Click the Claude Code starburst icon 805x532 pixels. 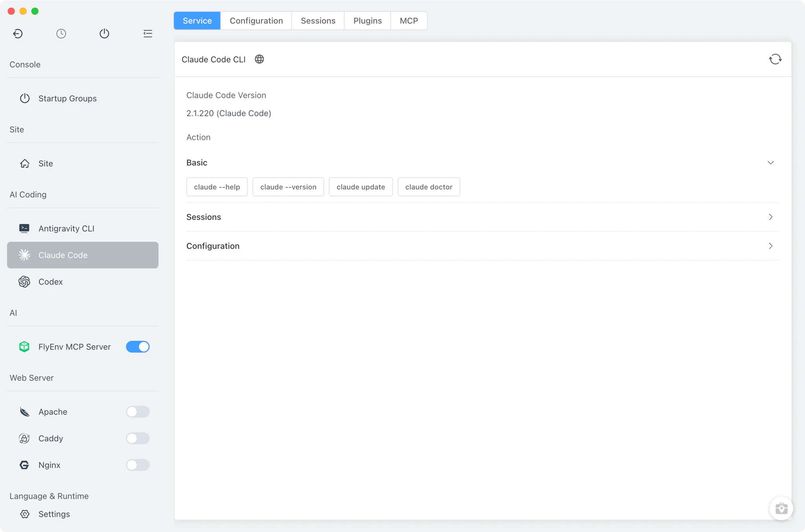pyautogui.click(x=24, y=255)
